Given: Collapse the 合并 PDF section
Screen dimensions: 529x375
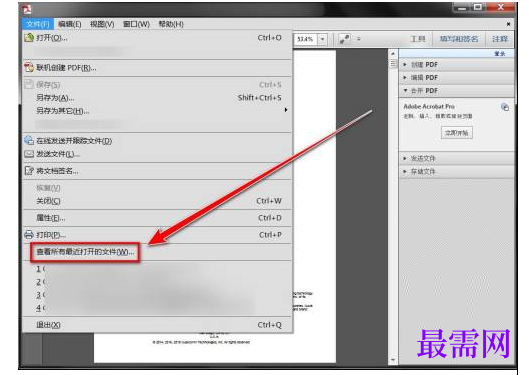Looking at the screenshot, I should [457, 91].
